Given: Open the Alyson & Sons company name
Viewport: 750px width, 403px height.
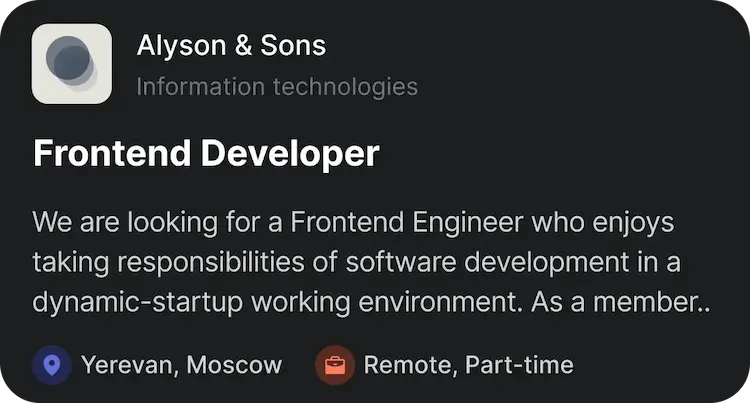Looking at the screenshot, I should [231, 45].
